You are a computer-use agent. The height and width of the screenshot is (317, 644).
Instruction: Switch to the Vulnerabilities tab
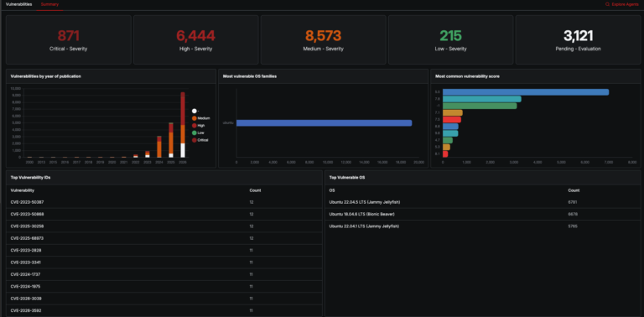click(x=19, y=4)
